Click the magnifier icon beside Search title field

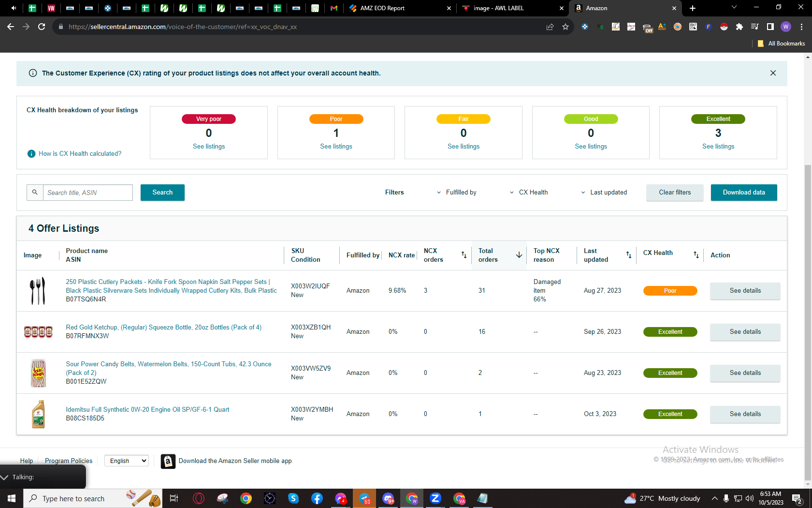tap(35, 193)
